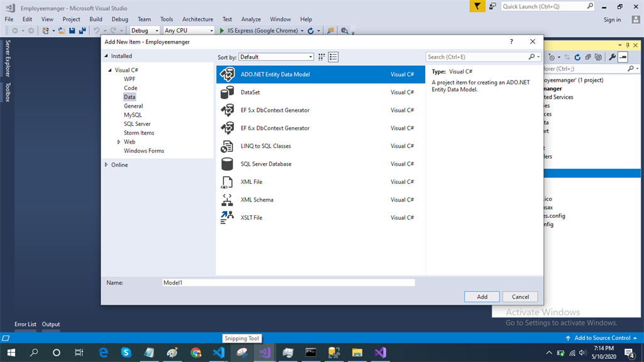Click the Cancel button
Viewport: 644px width, 362px height.
(520, 297)
